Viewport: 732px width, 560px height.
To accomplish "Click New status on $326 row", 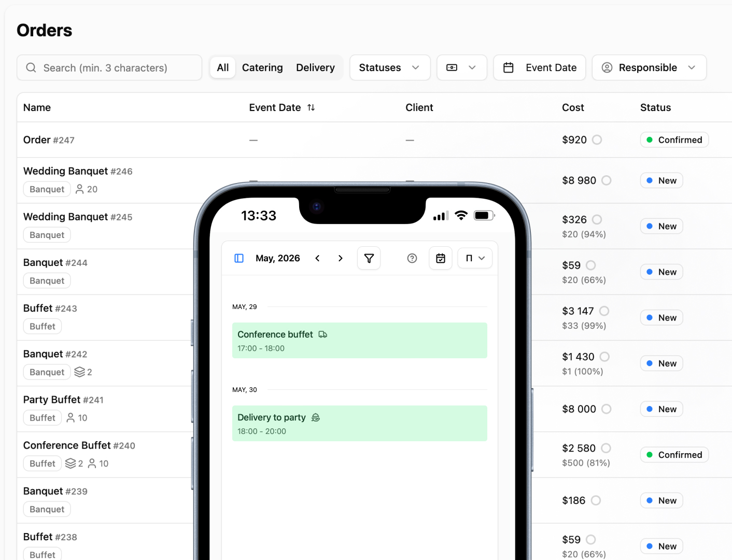I will [661, 226].
